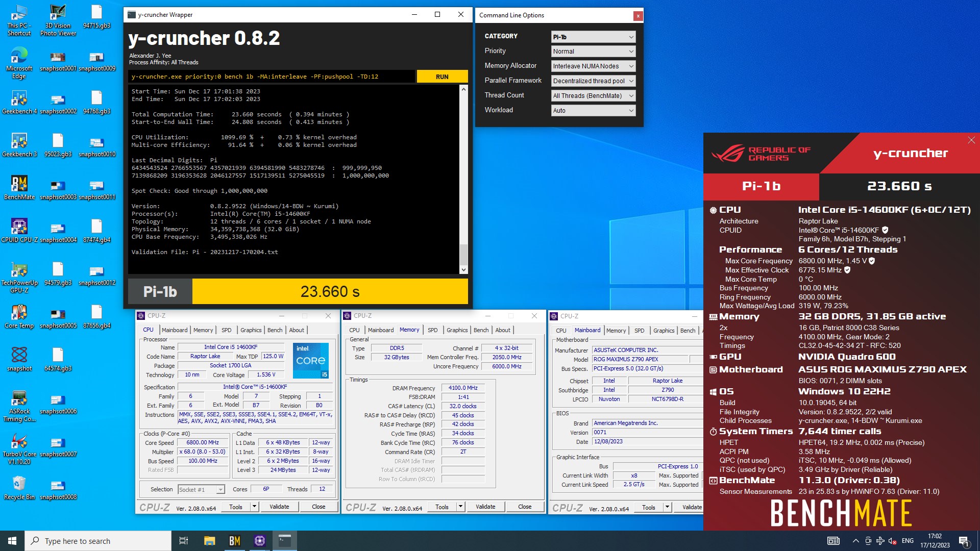
Task: Expand Tools dropdown arrow in Memory CPU-Z
Action: pyautogui.click(x=460, y=507)
